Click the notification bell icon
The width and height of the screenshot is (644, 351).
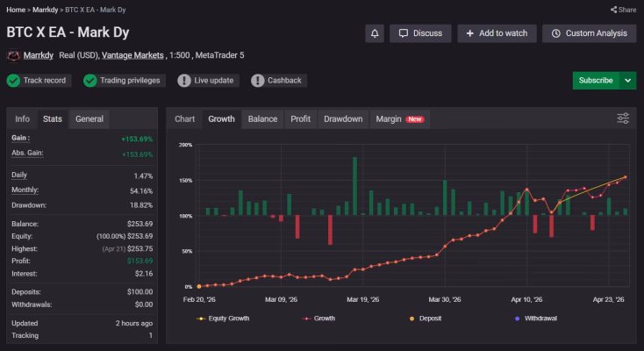[x=375, y=33]
